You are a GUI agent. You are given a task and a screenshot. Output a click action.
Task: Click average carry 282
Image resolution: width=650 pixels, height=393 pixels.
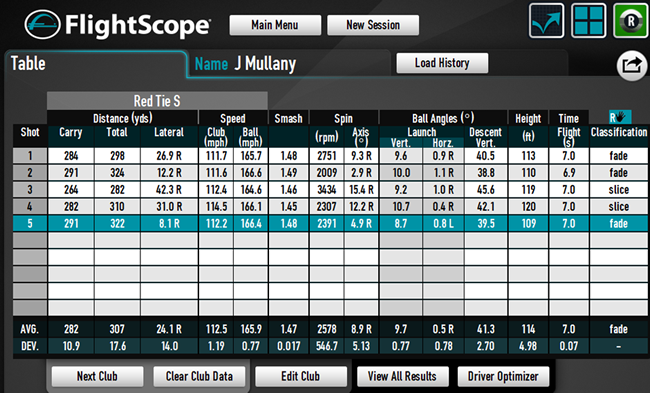(x=71, y=329)
